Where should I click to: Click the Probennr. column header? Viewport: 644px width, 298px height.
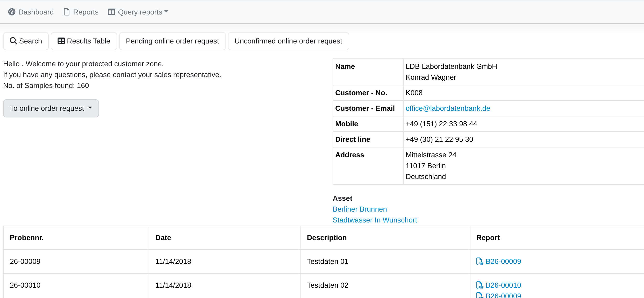[x=27, y=237]
